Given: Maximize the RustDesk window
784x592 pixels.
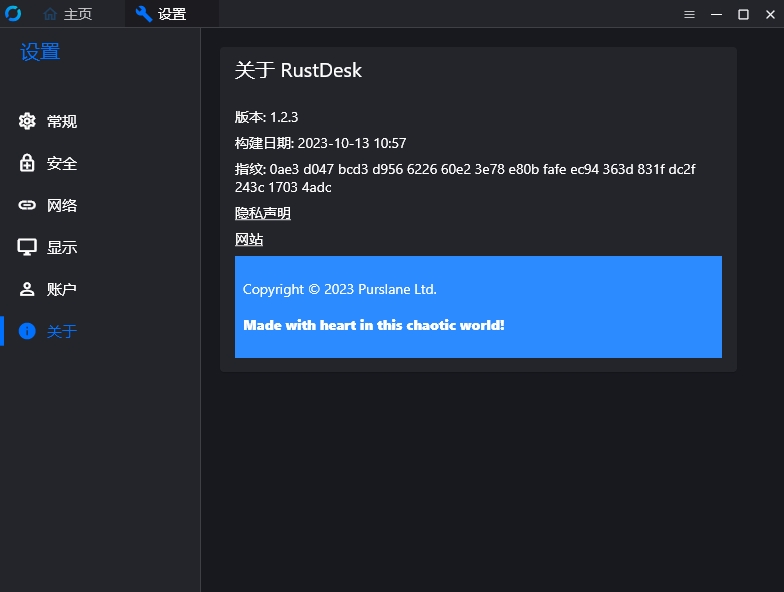Looking at the screenshot, I should click(744, 14).
